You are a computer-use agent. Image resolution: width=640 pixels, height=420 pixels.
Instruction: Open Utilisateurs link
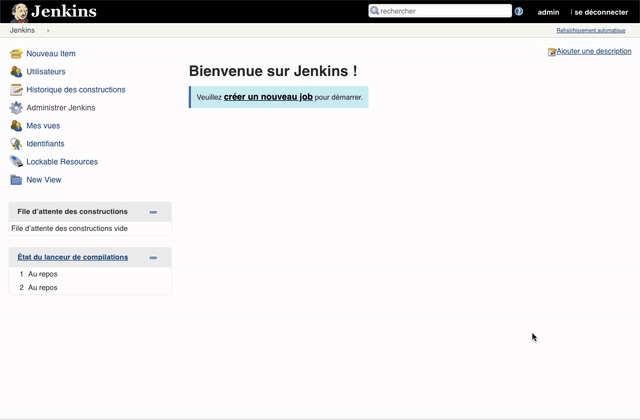pyautogui.click(x=46, y=71)
